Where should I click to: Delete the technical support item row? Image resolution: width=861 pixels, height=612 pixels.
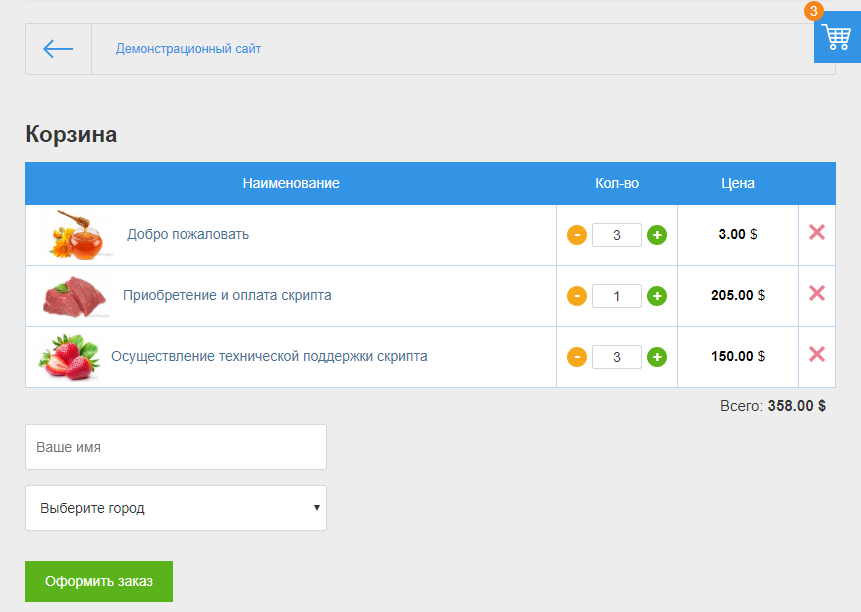coord(816,354)
